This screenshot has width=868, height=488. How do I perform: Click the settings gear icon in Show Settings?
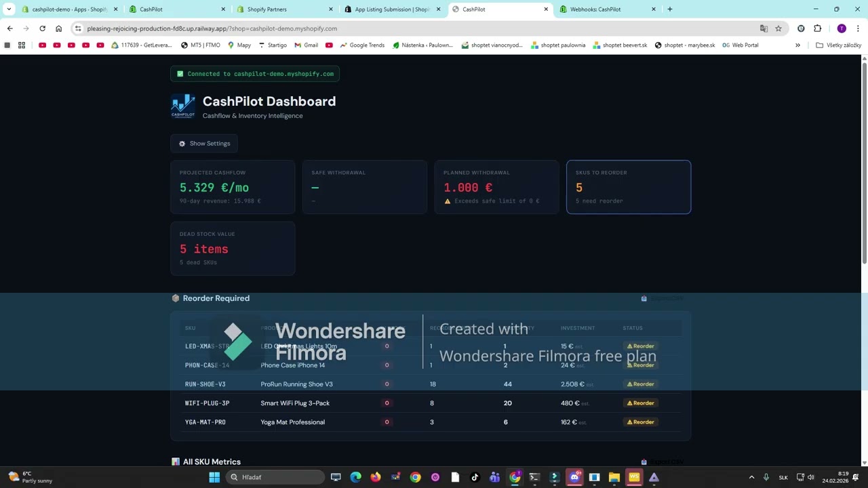(182, 144)
